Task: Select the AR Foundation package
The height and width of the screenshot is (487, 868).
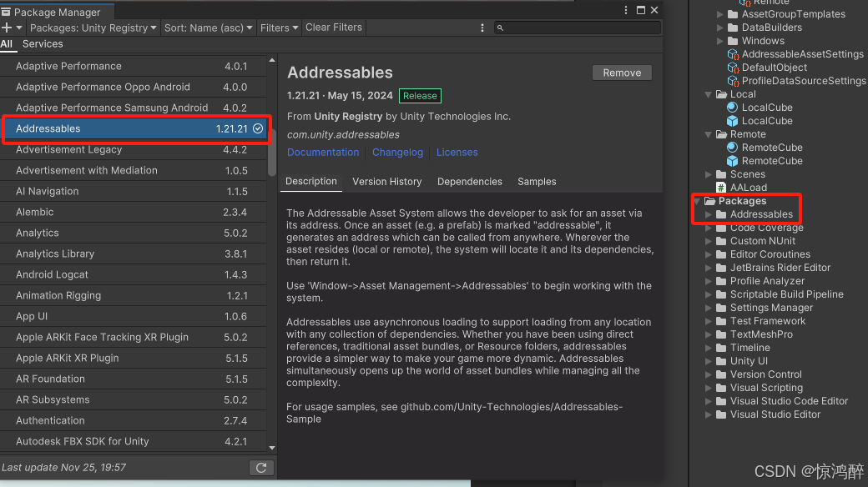Action: tap(133, 379)
